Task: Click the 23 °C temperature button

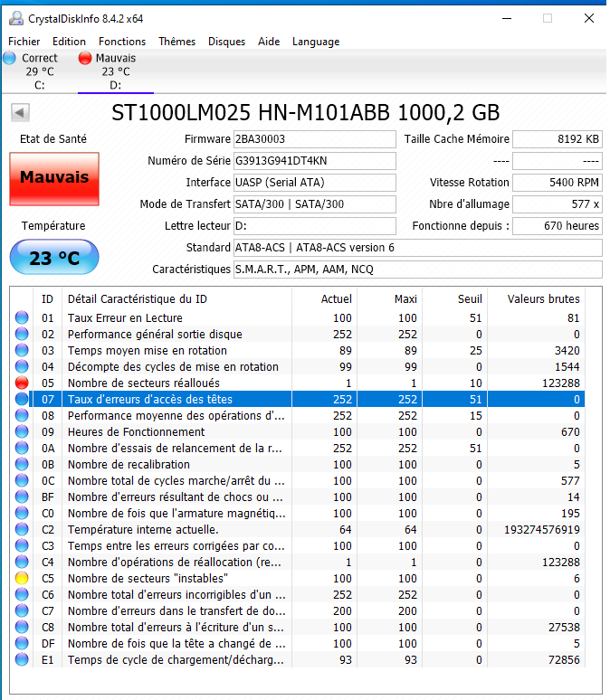Action: tap(54, 257)
